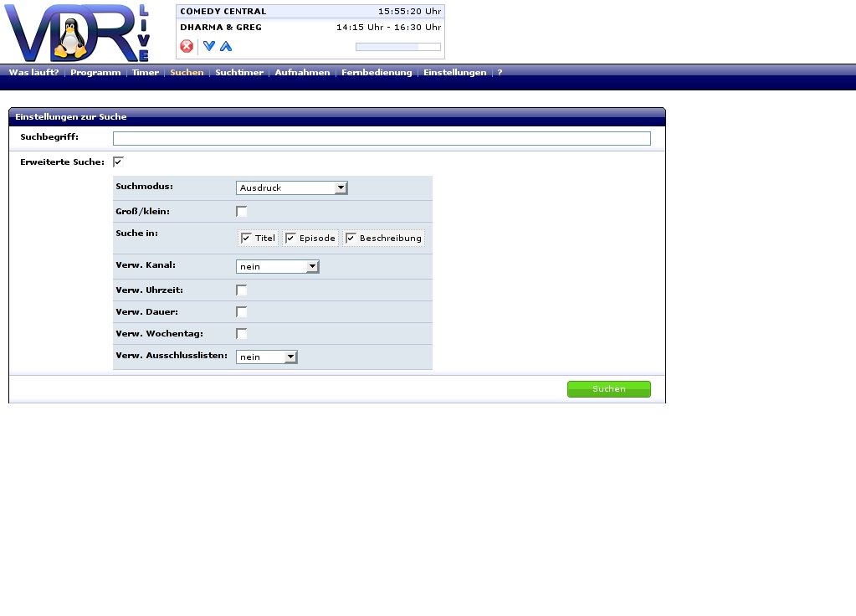
Task: Expand the Verw. Kanal dropdown
Action: point(277,267)
